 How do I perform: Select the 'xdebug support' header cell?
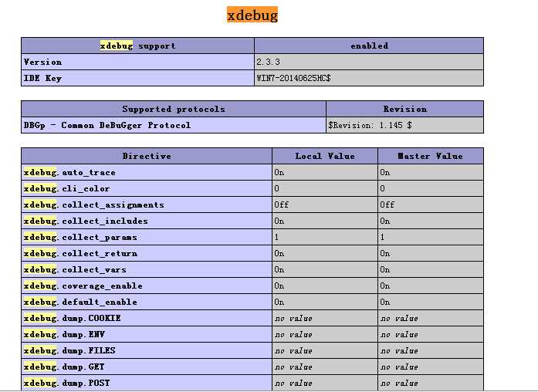point(137,46)
